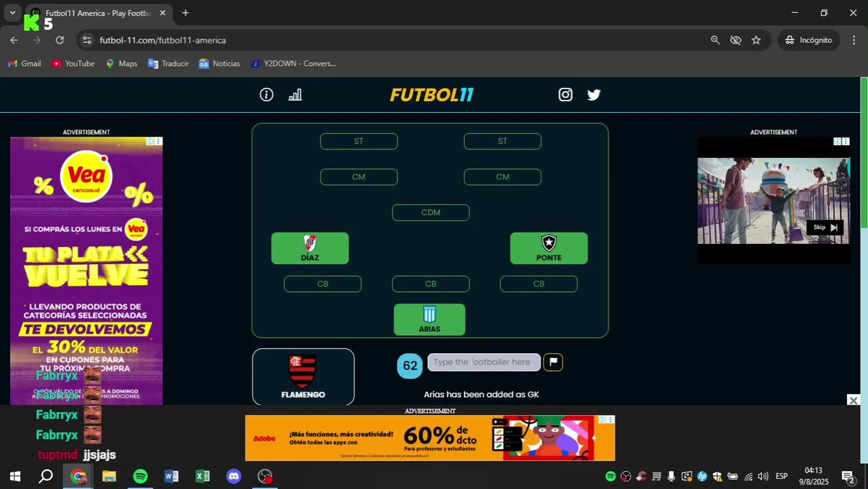The height and width of the screenshot is (489, 868).
Task: Open the Y2DOWN bookmark
Action: (x=293, y=63)
